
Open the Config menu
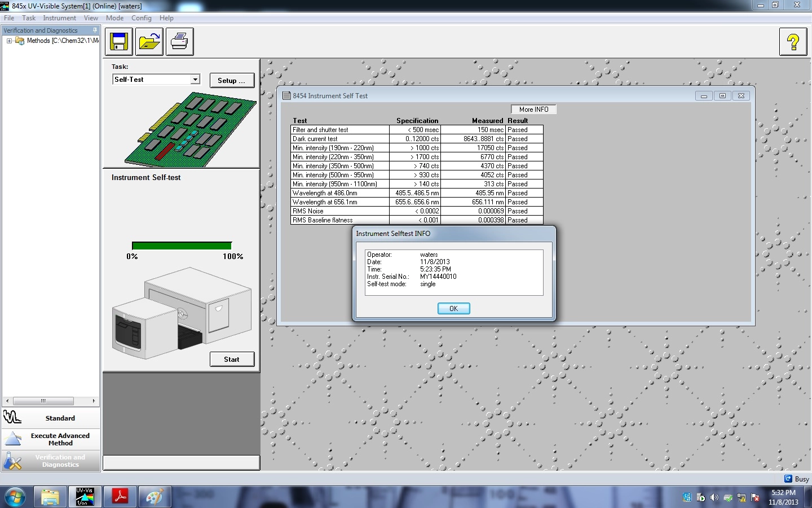pyautogui.click(x=141, y=18)
